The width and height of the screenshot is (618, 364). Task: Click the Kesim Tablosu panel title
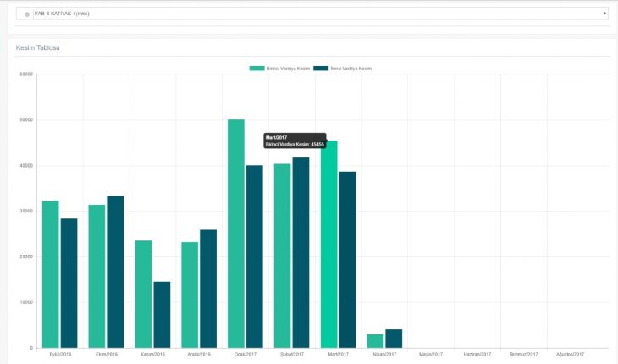pos(38,47)
